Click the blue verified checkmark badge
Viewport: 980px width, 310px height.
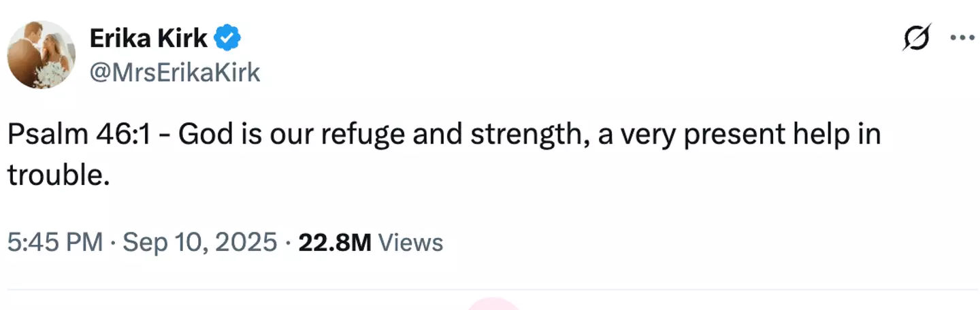(x=228, y=40)
